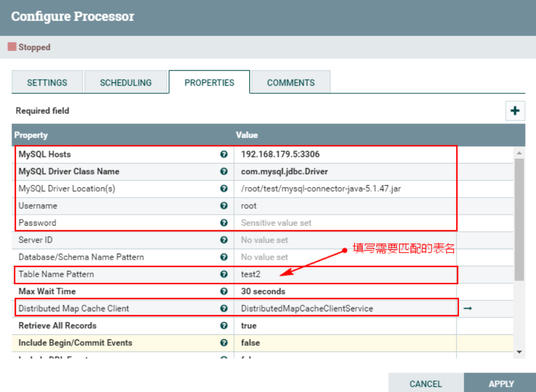Add a new property with plus button
The height and width of the screenshot is (392, 536).
(x=515, y=111)
